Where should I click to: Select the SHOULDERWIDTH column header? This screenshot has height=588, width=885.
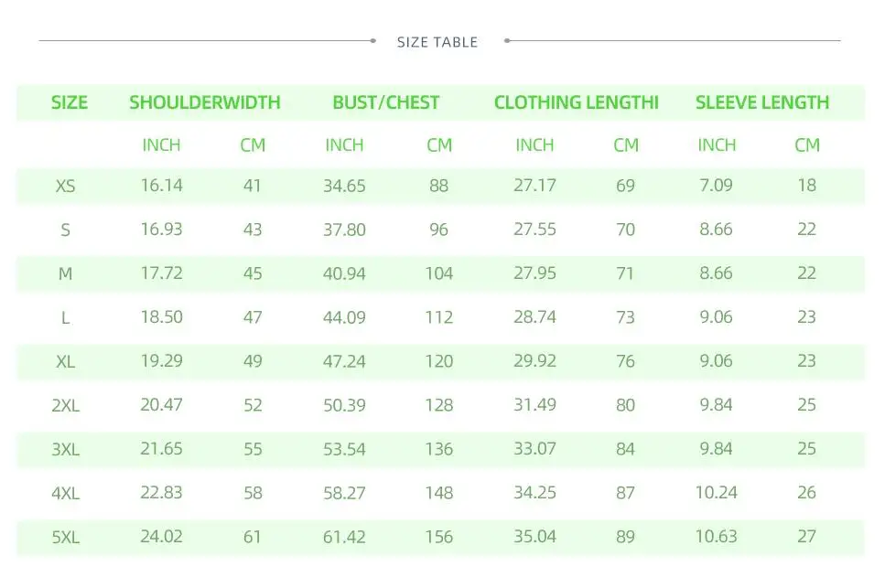click(205, 102)
